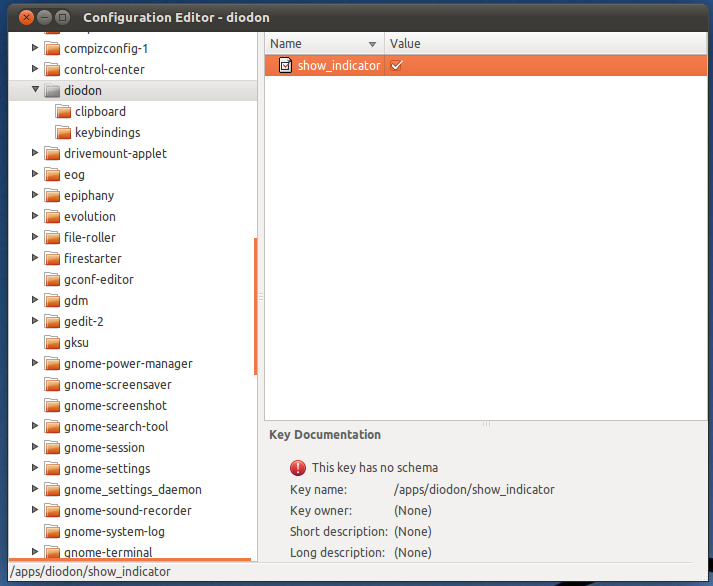Expand the file-roller tree node

35,236
